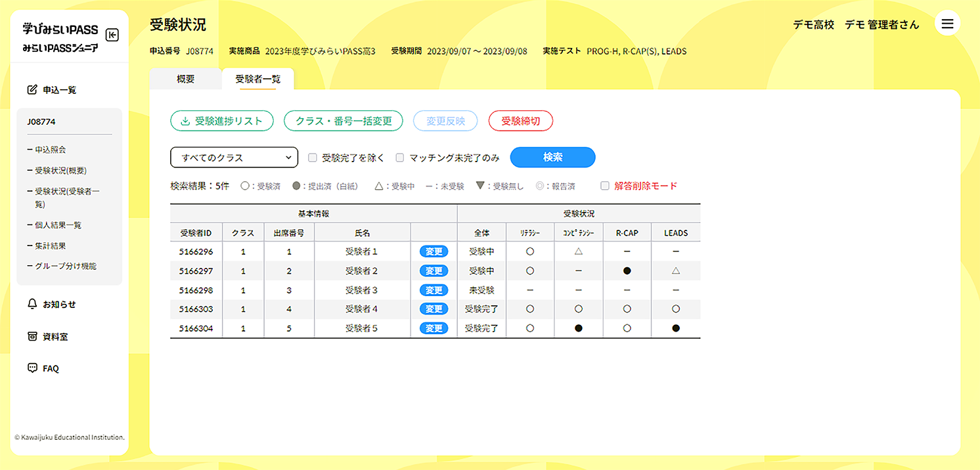
Task: Open 資料室 archive icon in sidebar
Action: [32, 337]
